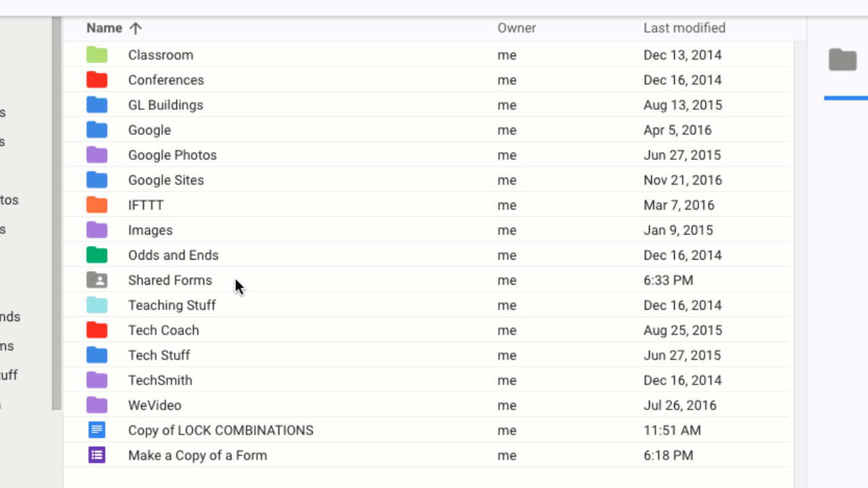Click the 6:33 PM modified time
The image size is (868, 488).
click(x=669, y=281)
